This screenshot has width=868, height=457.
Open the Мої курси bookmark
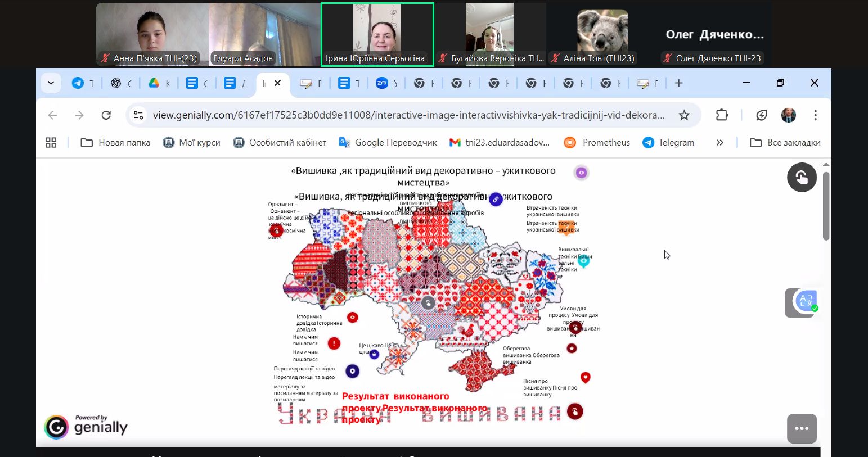(191, 143)
